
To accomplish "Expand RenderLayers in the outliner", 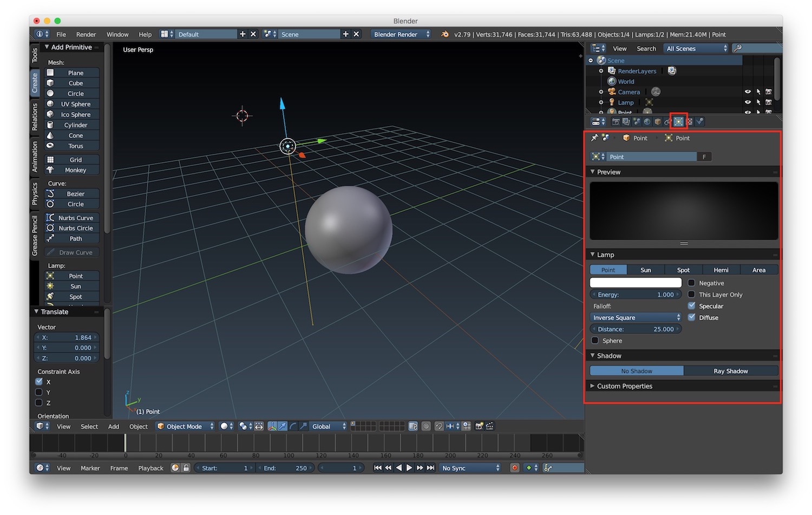I will 601,71.
